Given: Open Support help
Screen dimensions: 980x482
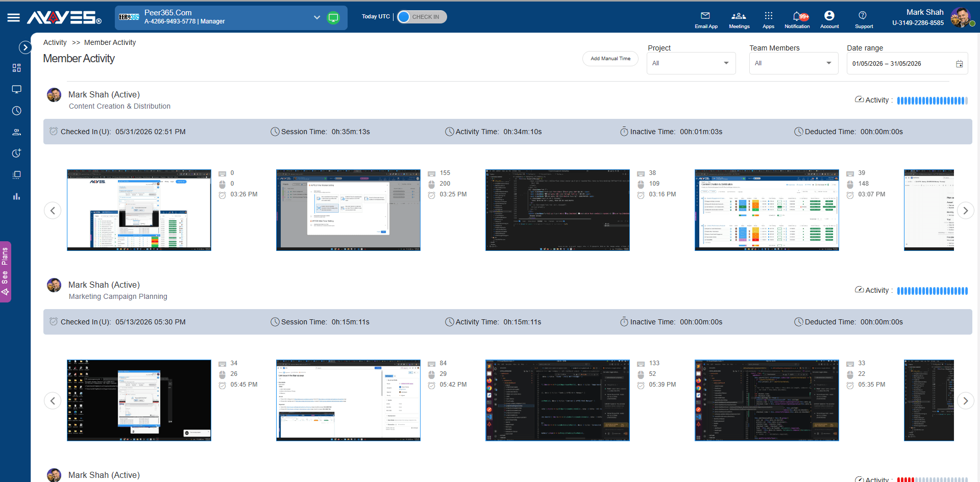Looking at the screenshot, I should point(864,20).
